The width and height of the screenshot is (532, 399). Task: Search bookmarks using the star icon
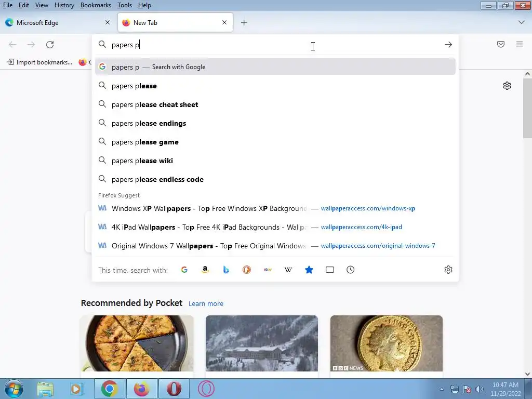pos(309,270)
